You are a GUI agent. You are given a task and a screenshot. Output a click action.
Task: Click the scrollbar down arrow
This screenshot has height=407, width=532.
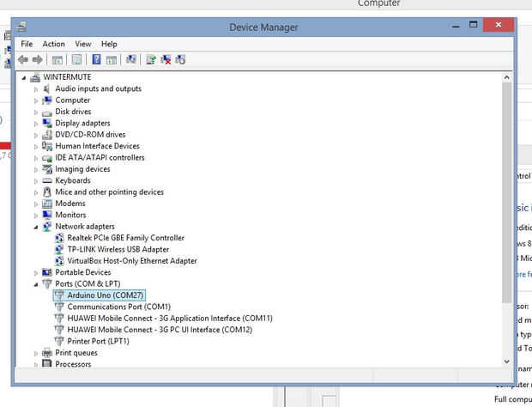pos(506,361)
